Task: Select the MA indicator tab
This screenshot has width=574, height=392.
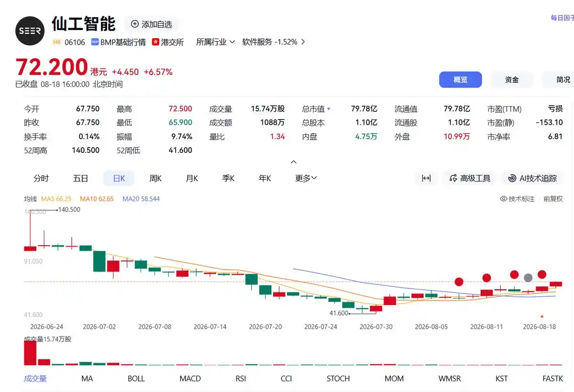Action: [87, 379]
